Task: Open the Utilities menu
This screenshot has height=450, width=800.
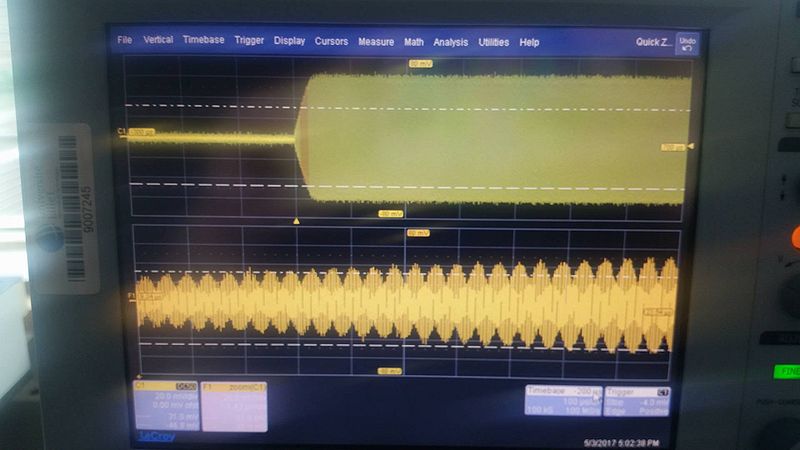Action: (494, 42)
